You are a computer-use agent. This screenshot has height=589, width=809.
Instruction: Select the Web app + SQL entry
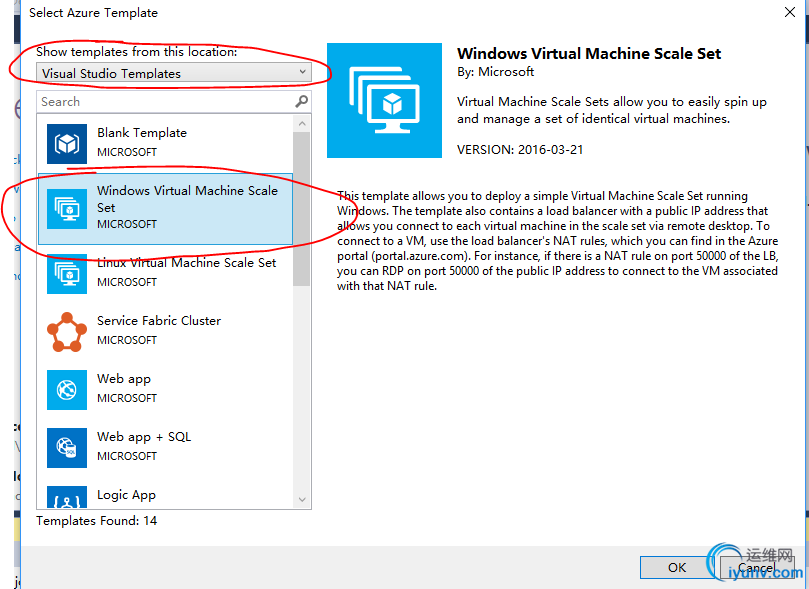click(166, 448)
